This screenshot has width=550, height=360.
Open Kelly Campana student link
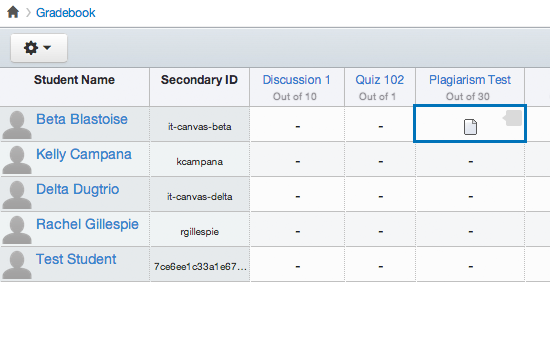coord(84,154)
